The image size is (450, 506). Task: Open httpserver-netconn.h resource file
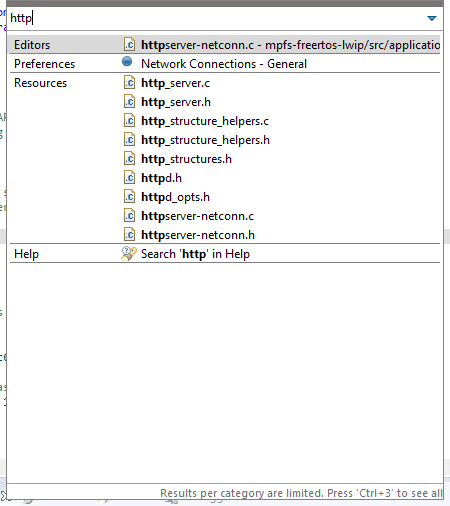tap(198, 235)
